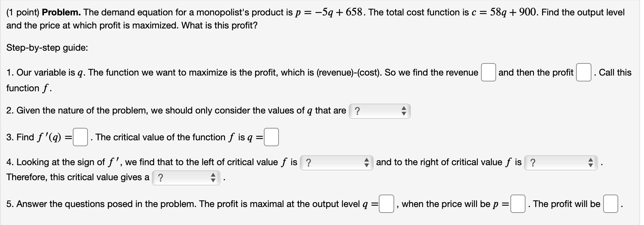Click the '?' placeholder in the left-sign selector

pyautogui.click(x=308, y=162)
